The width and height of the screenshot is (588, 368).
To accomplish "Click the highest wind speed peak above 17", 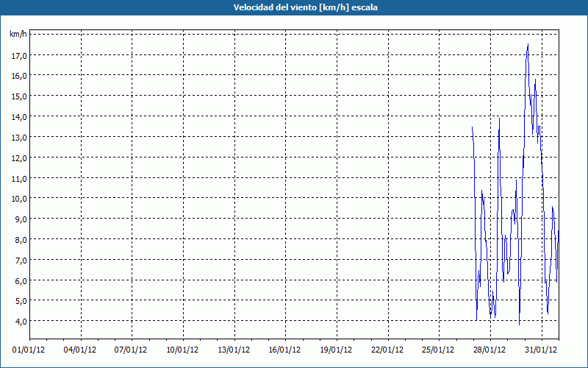I will 528,45.
